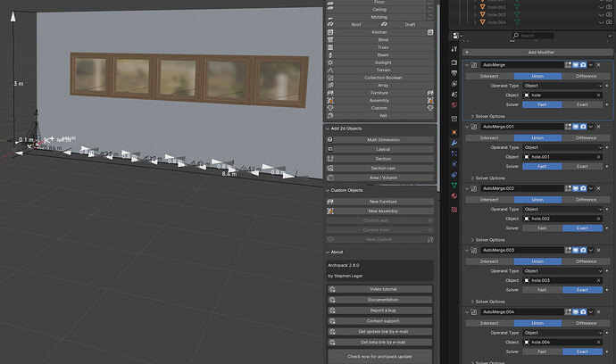Screen dimensions: 616x364
Task: Set AutoMerge.002 solver to Fast
Action: [x=542, y=228]
